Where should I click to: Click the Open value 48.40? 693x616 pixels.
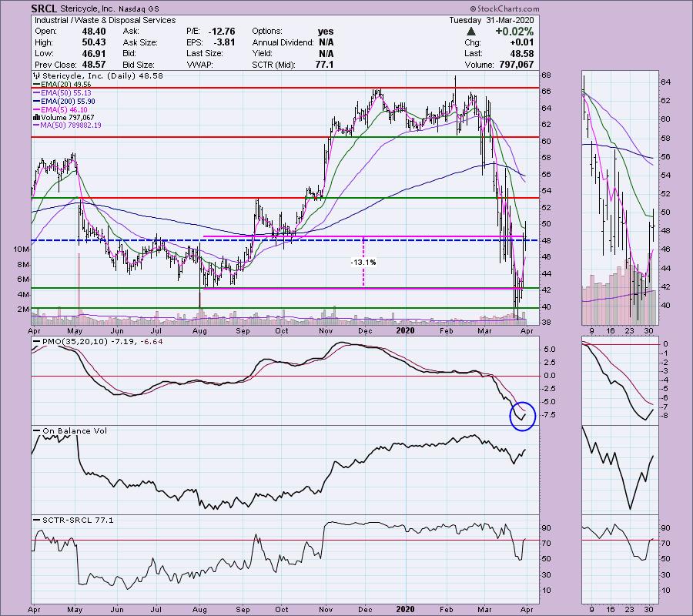click(93, 32)
